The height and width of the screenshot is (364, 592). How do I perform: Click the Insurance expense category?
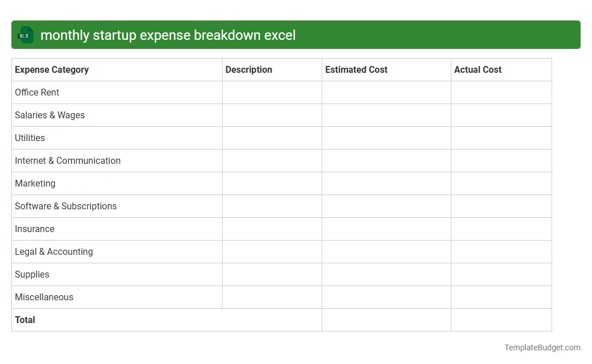point(35,229)
